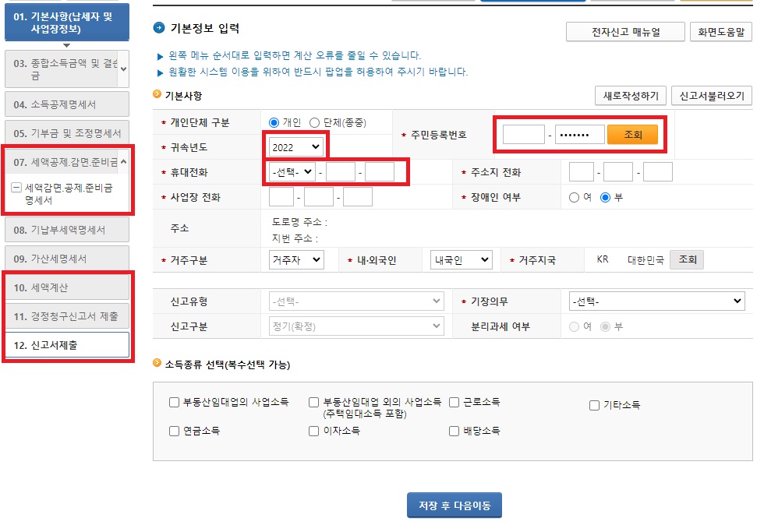Enable the 연금소득 checkbox
Viewport: 764px width, 532px height.
(174, 432)
